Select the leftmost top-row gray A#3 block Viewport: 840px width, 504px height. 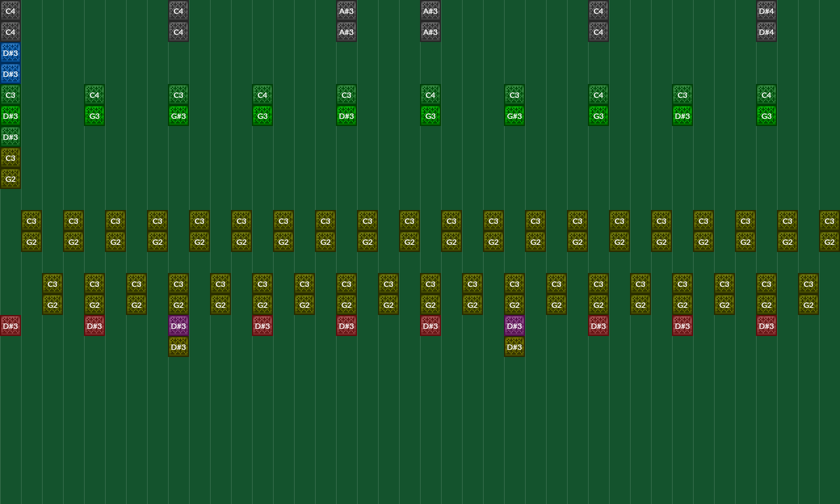coord(346,11)
